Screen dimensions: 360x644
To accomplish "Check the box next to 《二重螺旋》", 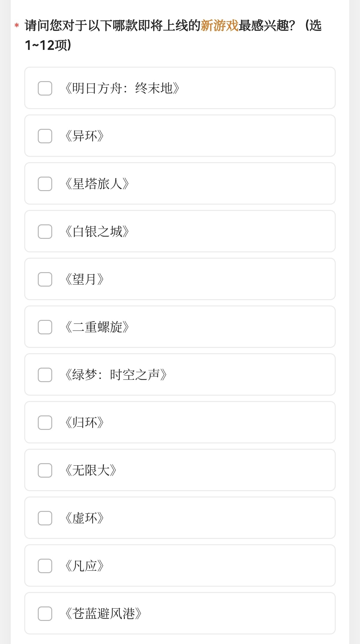I will [45, 327].
